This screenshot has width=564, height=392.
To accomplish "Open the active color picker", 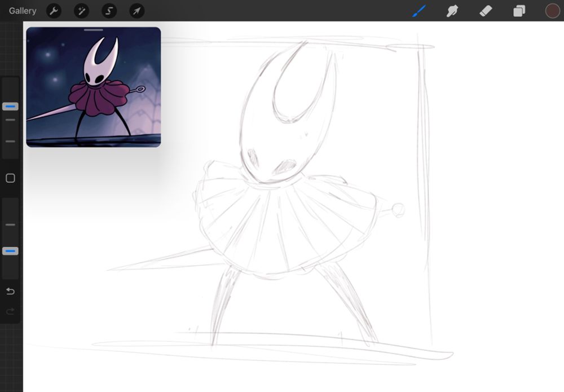I will tap(553, 11).
